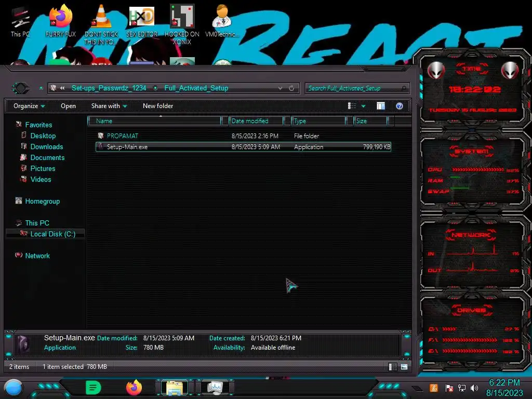Screen dimensions: 532x399
Task: Open the Organize dropdown menu
Action: click(x=29, y=106)
